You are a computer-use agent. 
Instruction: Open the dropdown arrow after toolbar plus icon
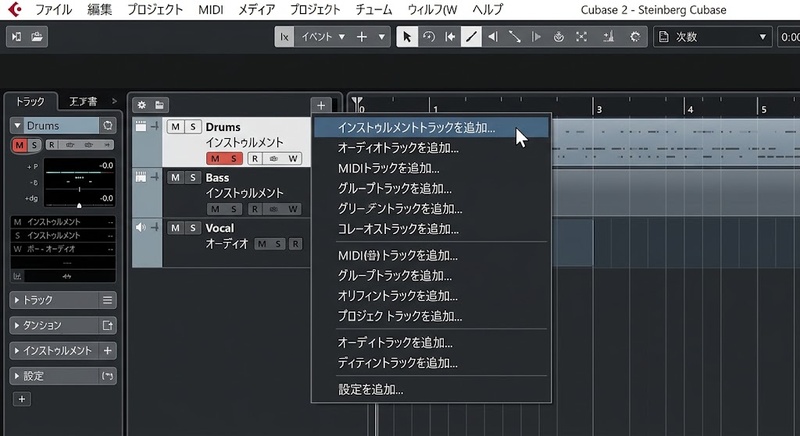point(382,37)
